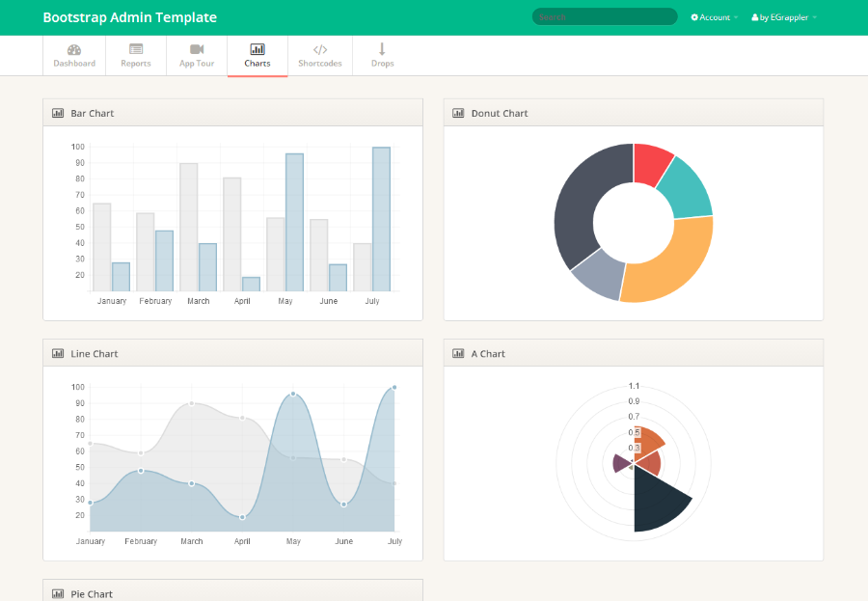
Task: Click the blue June data point on Line Chart
Action: 343,505
